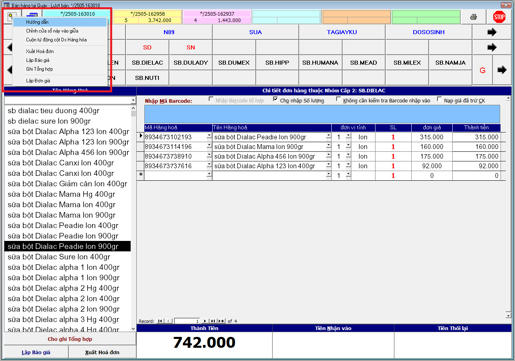This screenshot has height=361, width=515.
Task: Click the right arrow on the SD/SN row
Action: coord(492,47)
